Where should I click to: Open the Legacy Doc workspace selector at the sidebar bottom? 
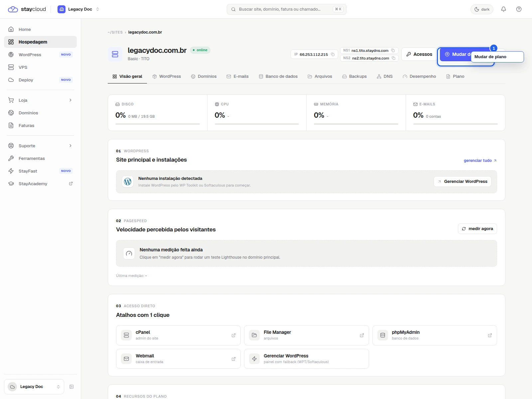34,387
